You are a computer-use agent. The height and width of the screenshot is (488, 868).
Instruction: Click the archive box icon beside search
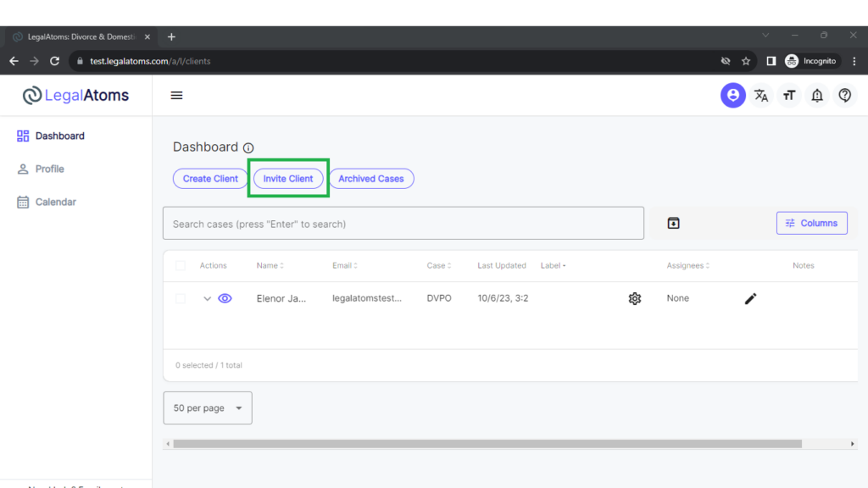pyautogui.click(x=673, y=223)
